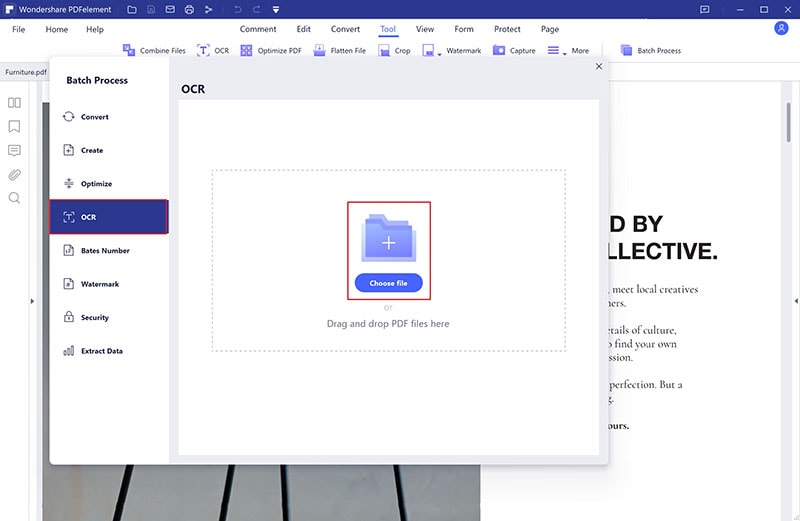Open the quick access customize dropdown
Image resolution: width=800 pixels, height=521 pixels.
coord(276,9)
